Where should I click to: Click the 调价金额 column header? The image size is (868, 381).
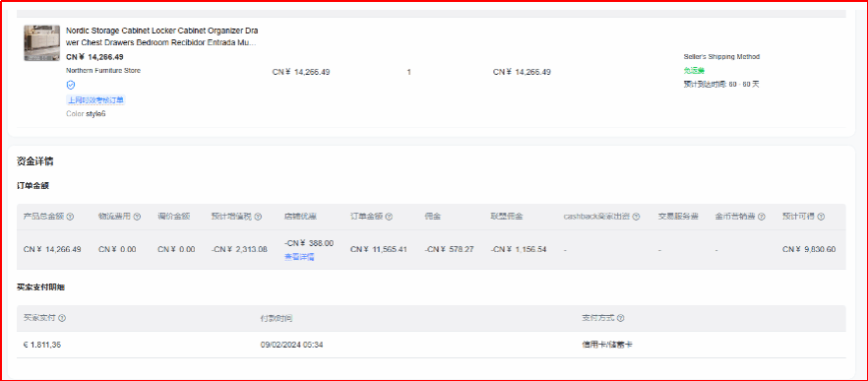[174, 217]
